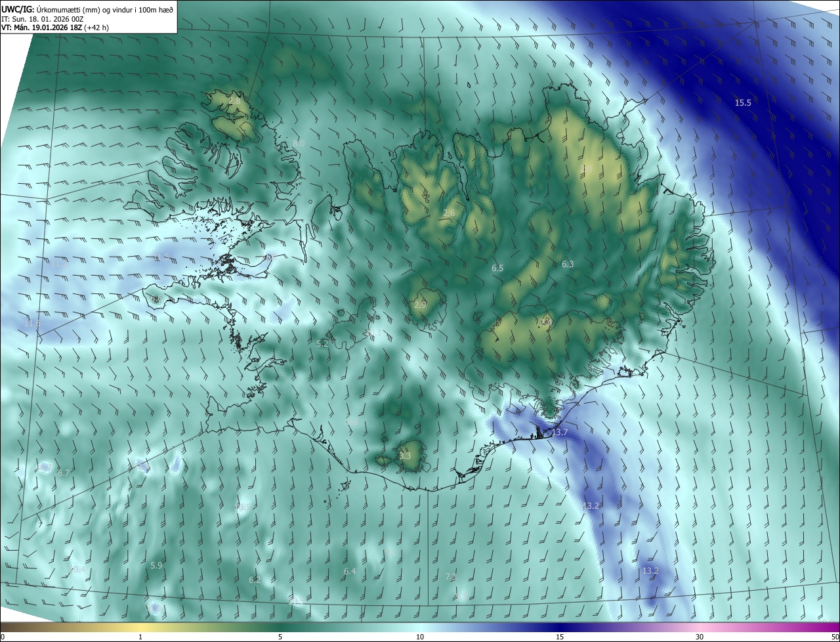Click the UWC/IG Úrkomumætti title line
The width and height of the screenshot is (840, 642).
coord(88,9)
